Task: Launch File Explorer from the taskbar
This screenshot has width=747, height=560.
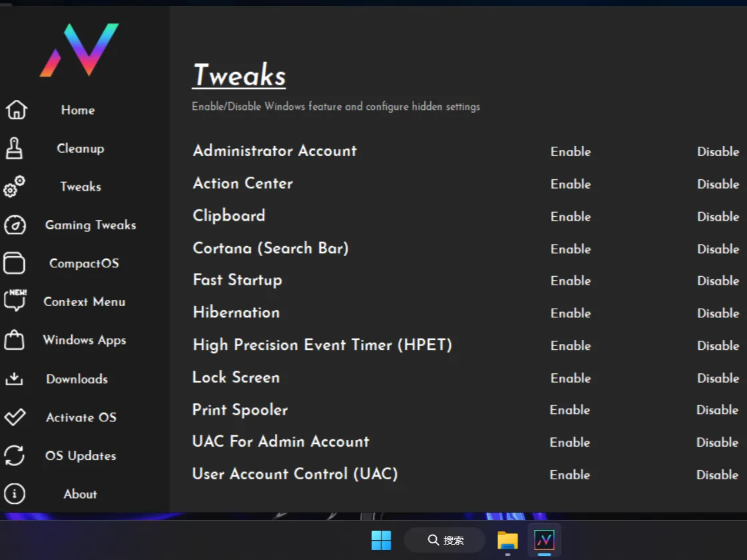Action: coord(507,540)
